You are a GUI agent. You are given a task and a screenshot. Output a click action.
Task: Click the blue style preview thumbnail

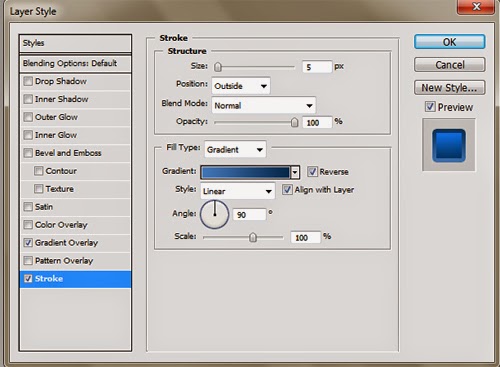click(449, 145)
